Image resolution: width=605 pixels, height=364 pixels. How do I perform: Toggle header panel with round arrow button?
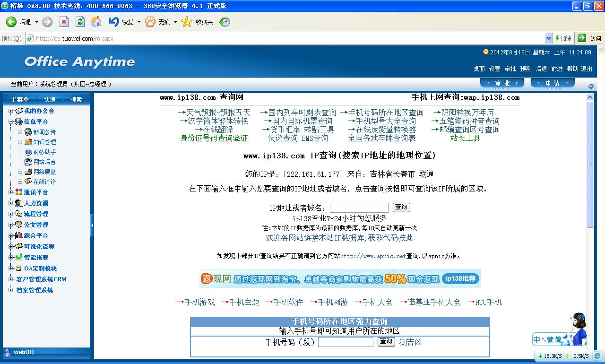pyautogui.click(x=591, y=86)
